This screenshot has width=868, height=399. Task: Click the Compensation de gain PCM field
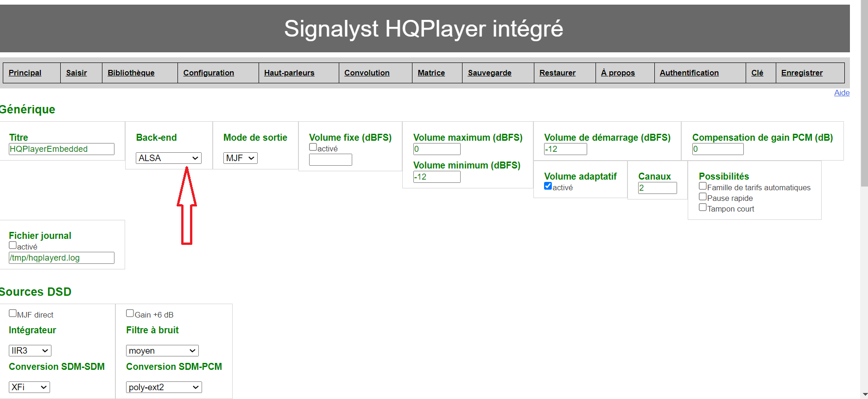(x=718, y=149)
